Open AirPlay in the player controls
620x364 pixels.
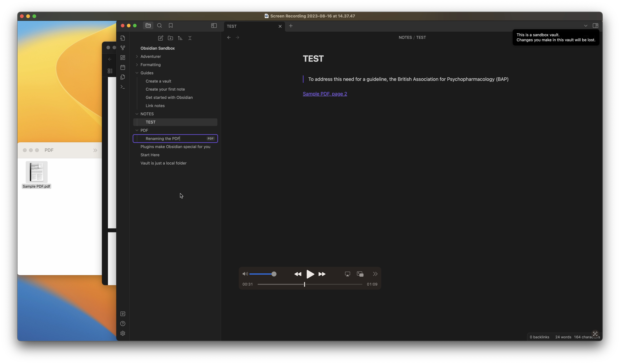click(x=347, y=274)
